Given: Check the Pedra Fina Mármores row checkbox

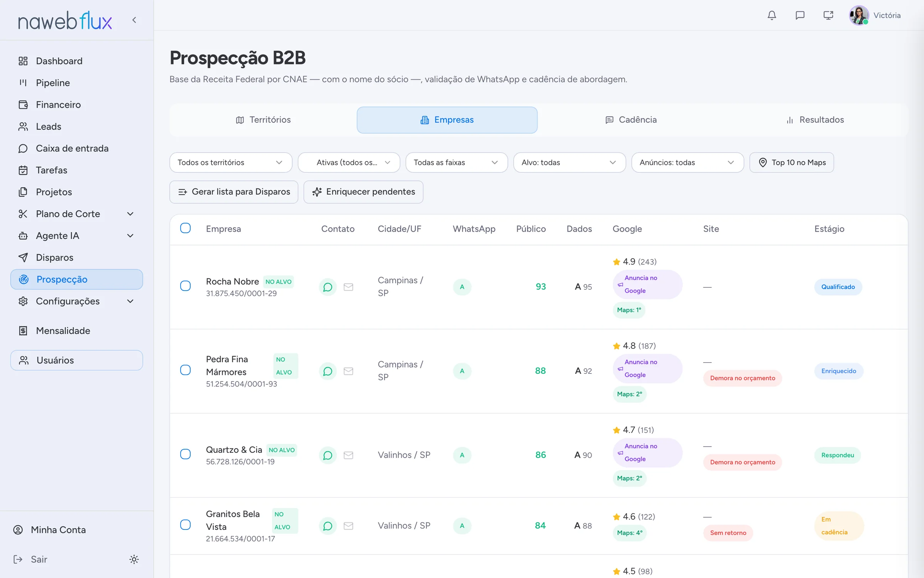Looking at the screenshot, I should 186,370.
